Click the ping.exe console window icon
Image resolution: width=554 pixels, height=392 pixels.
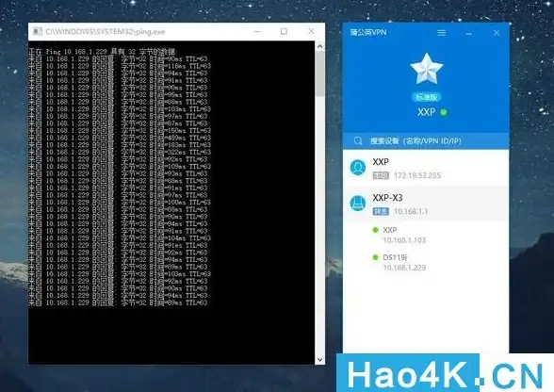pyautogui.click(x=37, y=31)
